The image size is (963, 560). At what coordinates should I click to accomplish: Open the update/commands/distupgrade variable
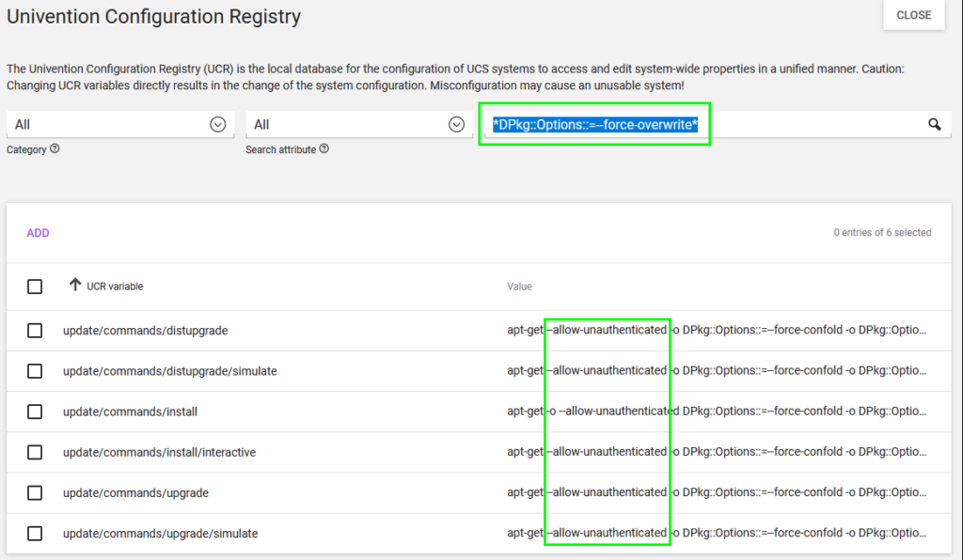pos(146,331)
